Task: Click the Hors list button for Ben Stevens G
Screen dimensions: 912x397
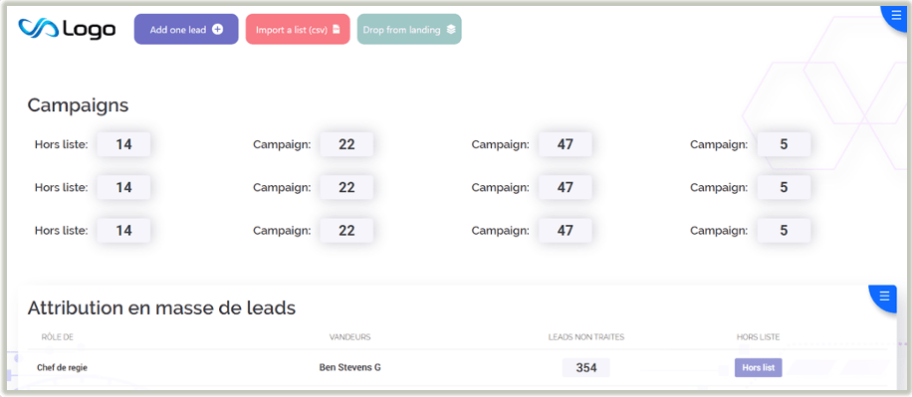Action: click(x=758, y=367)
